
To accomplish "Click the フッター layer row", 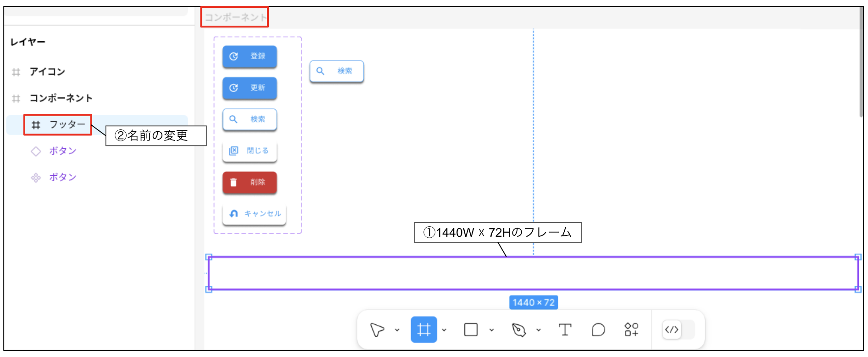I will pyautogui.click(x=98, y=125).
